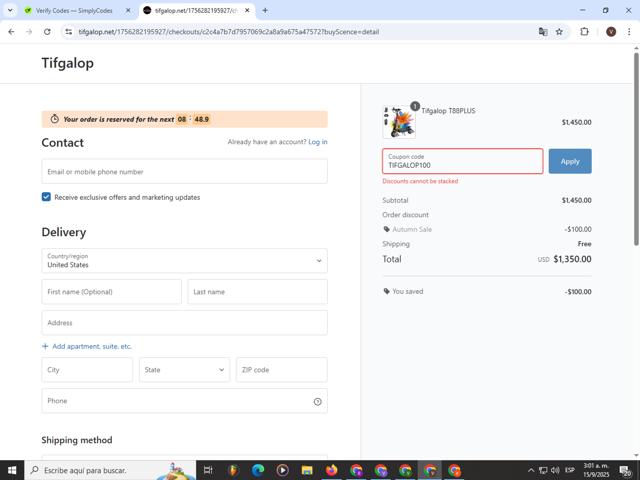640x480 pixels.
Task: Close the Verify Codes SimplyCodes tab
Action: (128, 11)
